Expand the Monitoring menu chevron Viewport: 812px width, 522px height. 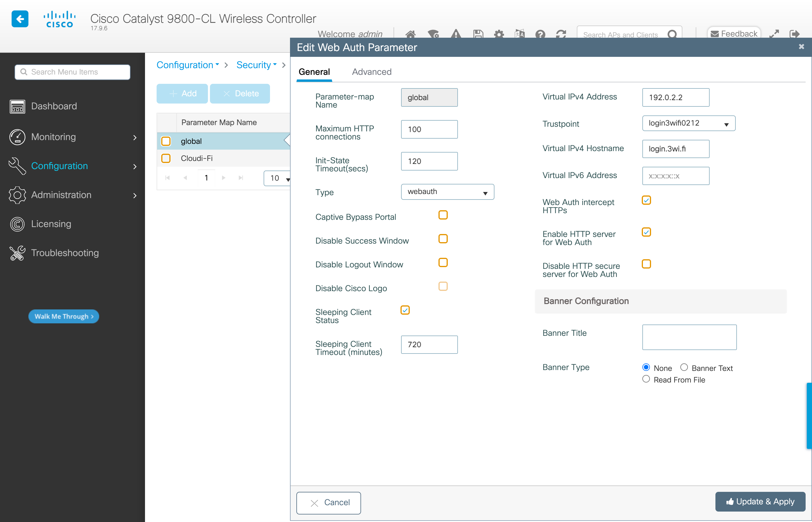click(x=135, y=137)
